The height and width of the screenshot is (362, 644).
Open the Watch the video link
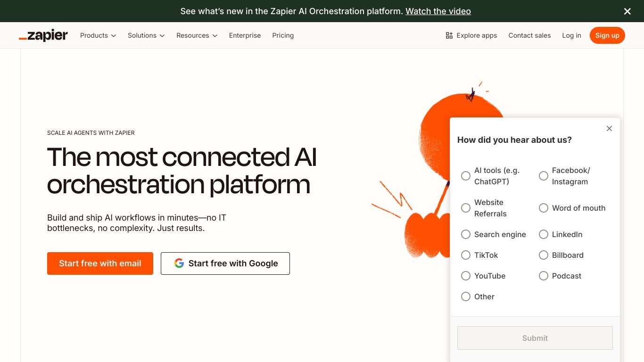438,11
